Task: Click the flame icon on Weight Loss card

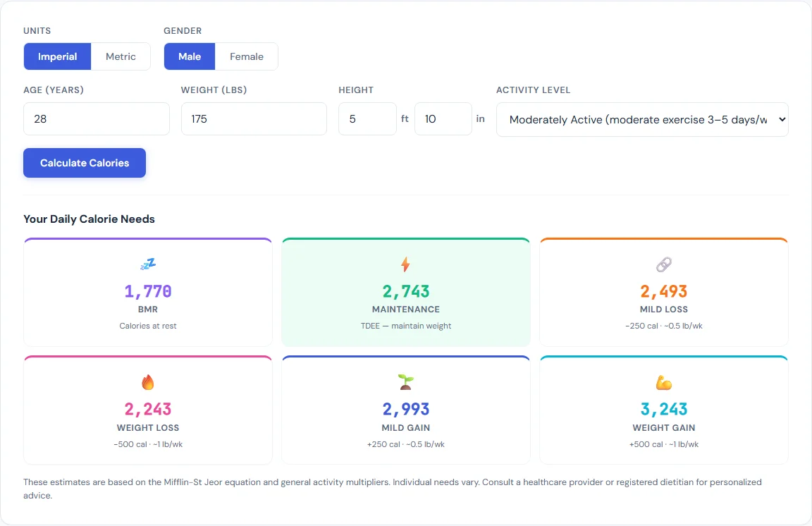Action: point(147,382)
